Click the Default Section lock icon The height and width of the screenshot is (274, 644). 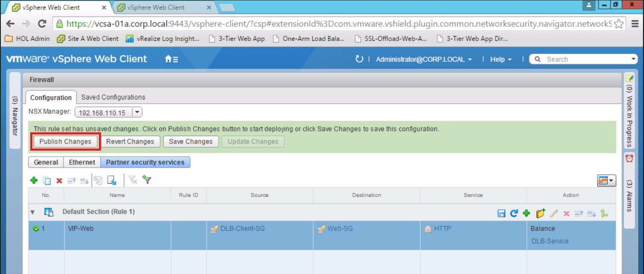click(x=49, y=212)
